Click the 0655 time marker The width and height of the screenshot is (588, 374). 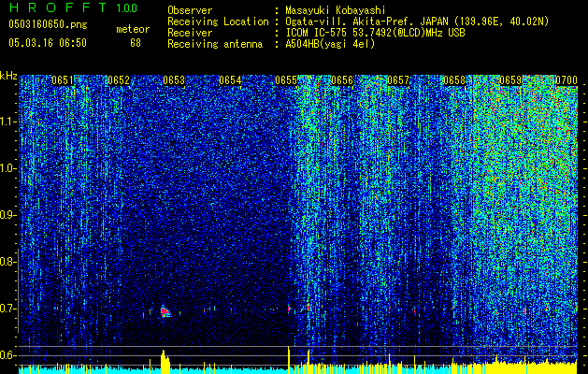286,80
